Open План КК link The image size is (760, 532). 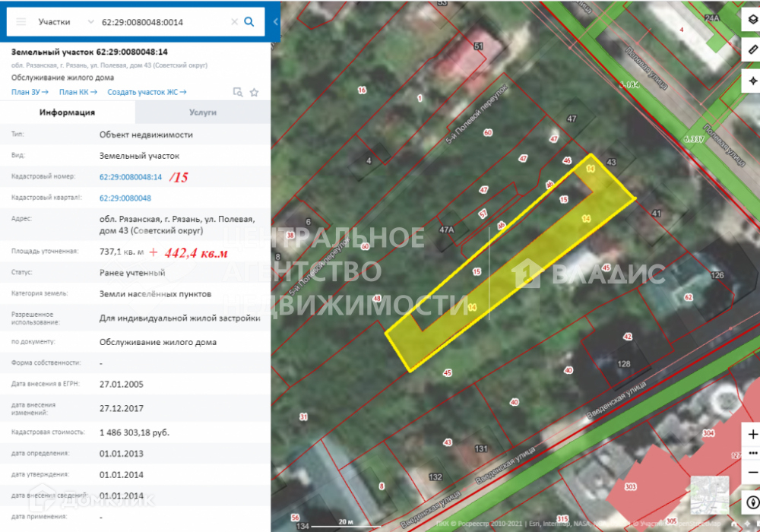pyautogui.click(x=78, y=92)
